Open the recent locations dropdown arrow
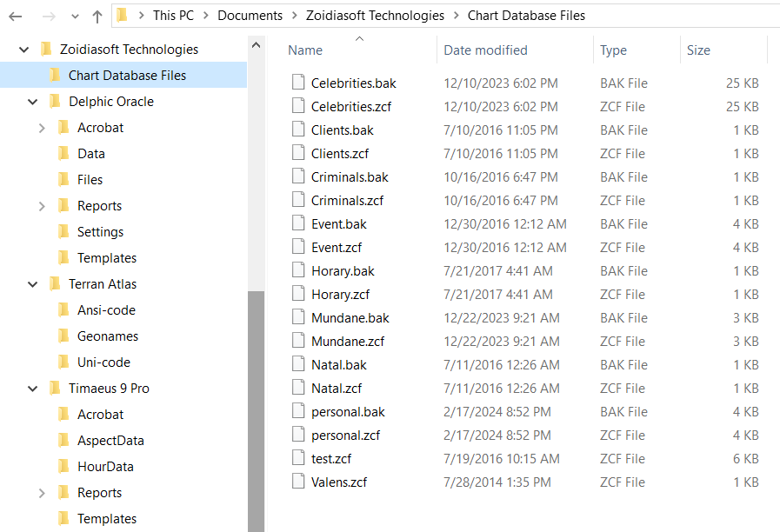The height and width of the screenshot is (532, 780). [x=75, y=17]
